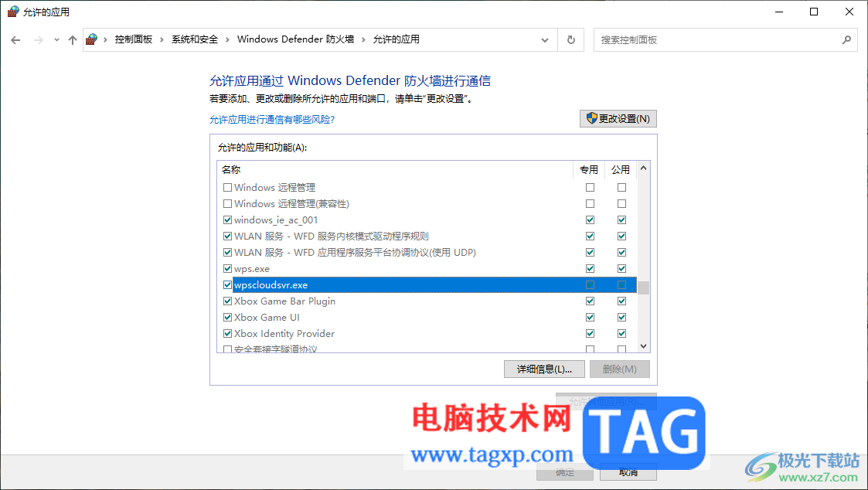Expand chevron after Windows Defender 防火墙
This screenshot has width=868, height=490.
[x=364, y=40]
